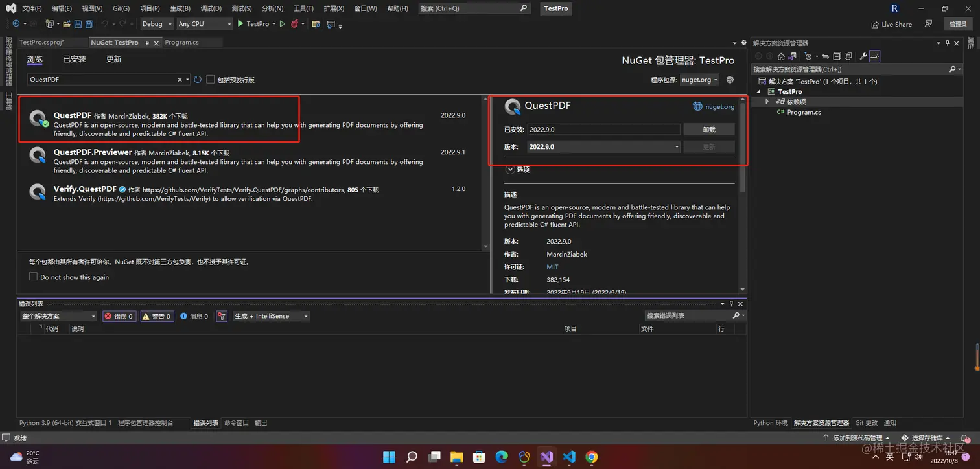
Task: Open the Git(G) menu
Action: [121, 8]
